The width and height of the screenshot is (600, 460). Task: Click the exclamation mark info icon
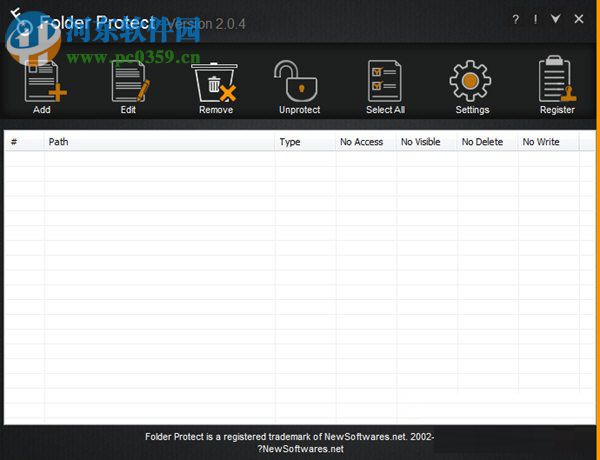point(535,19)
